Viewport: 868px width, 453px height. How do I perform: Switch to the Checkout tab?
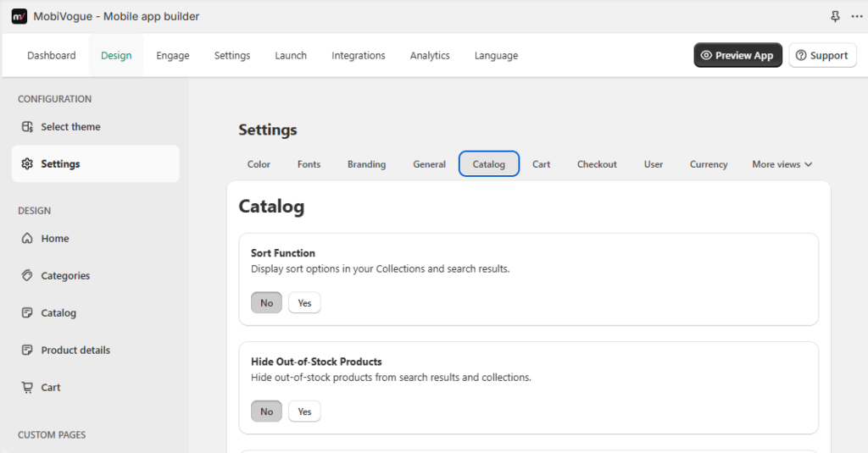point(597,164)
